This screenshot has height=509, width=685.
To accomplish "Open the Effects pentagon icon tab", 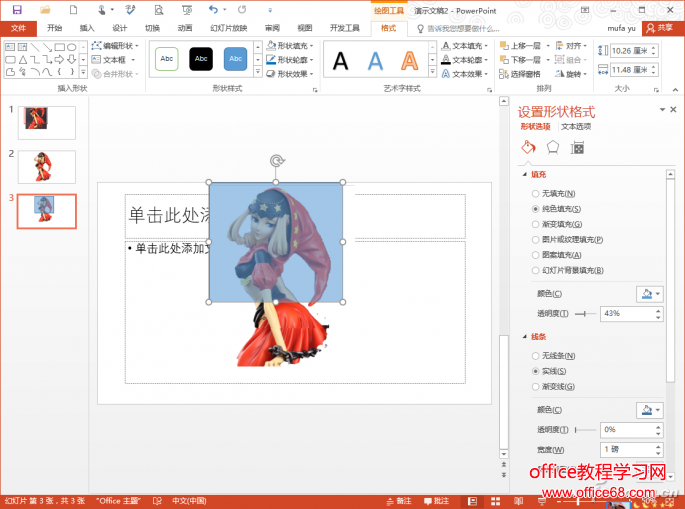I will [552, 148].
